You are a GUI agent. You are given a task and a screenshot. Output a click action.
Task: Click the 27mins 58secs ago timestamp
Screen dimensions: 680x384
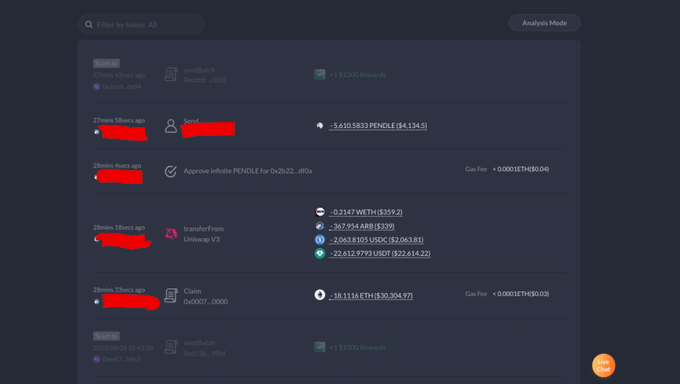pos(119,120)
